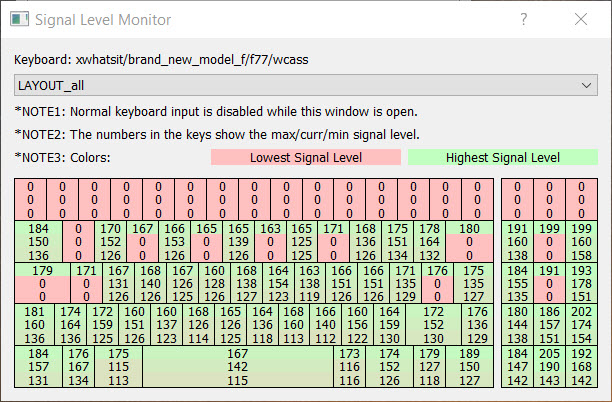The height and width of the screenshot is (402, 612).
Task: Click the pink Lowest Signal Level swatch
Action: pyautogui.click(x=306, y=157)
